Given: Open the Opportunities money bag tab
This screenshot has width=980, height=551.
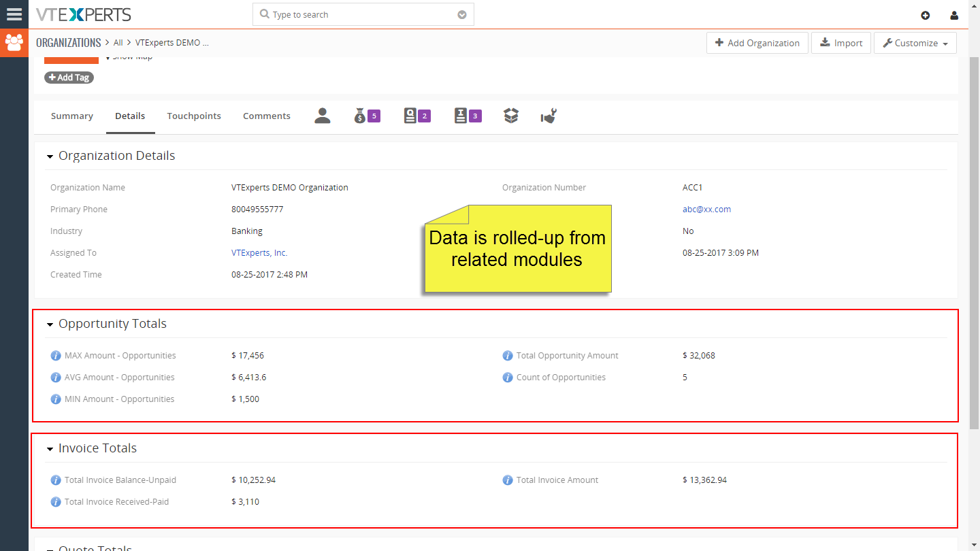Looking at the screenshot, I should pos(360,116).
